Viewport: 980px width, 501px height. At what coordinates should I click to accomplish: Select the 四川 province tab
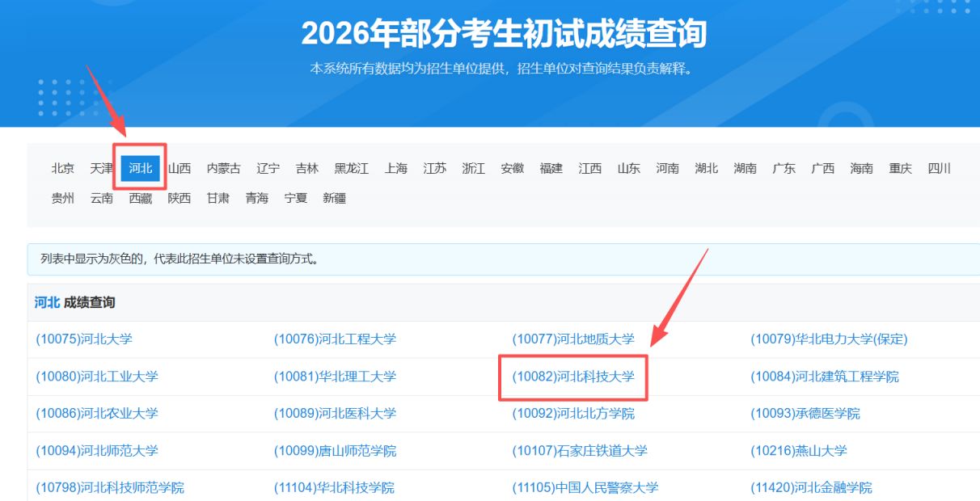(x=940, y=169)
